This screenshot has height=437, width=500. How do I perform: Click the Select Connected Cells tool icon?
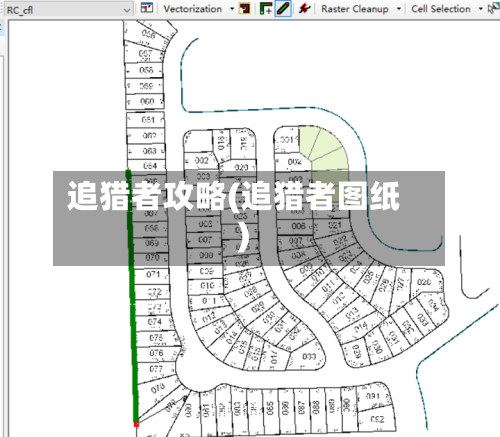(x=494, y=9)
